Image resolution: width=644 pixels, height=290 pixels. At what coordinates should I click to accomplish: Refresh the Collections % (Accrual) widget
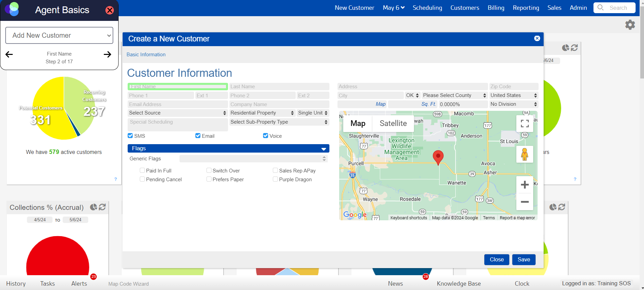[102, 207]
